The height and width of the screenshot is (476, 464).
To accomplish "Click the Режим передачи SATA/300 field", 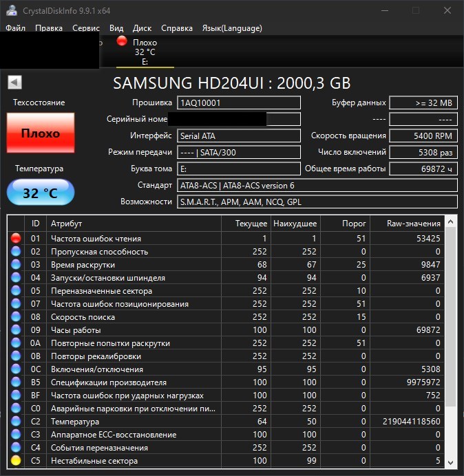I will [x=239, y=152].
